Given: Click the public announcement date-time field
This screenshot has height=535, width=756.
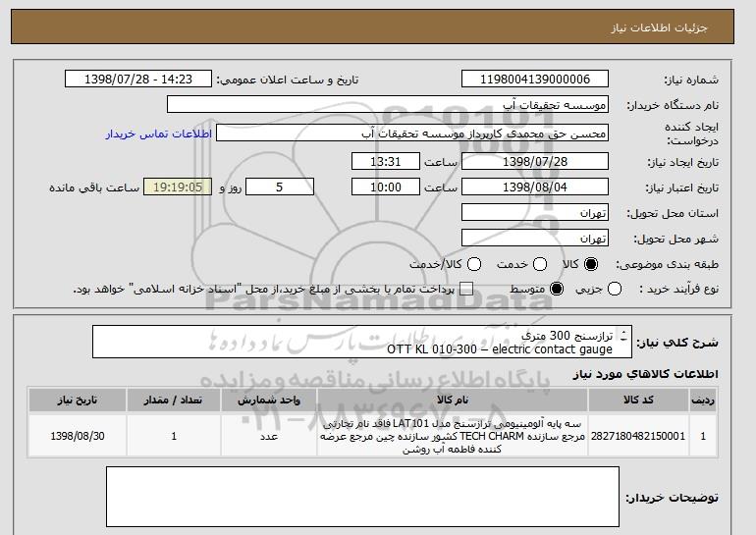Looking at the screenshot, I should [x=138, y=80].
